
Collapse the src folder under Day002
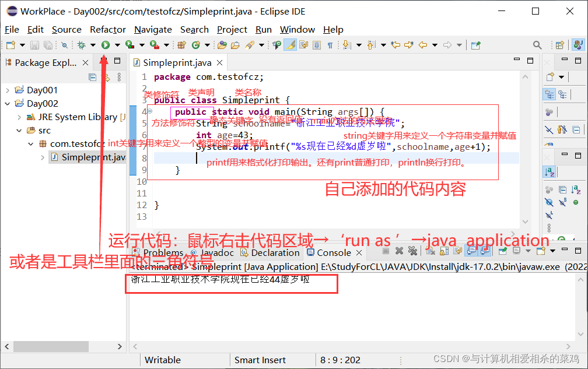click(x=19, y=130)
